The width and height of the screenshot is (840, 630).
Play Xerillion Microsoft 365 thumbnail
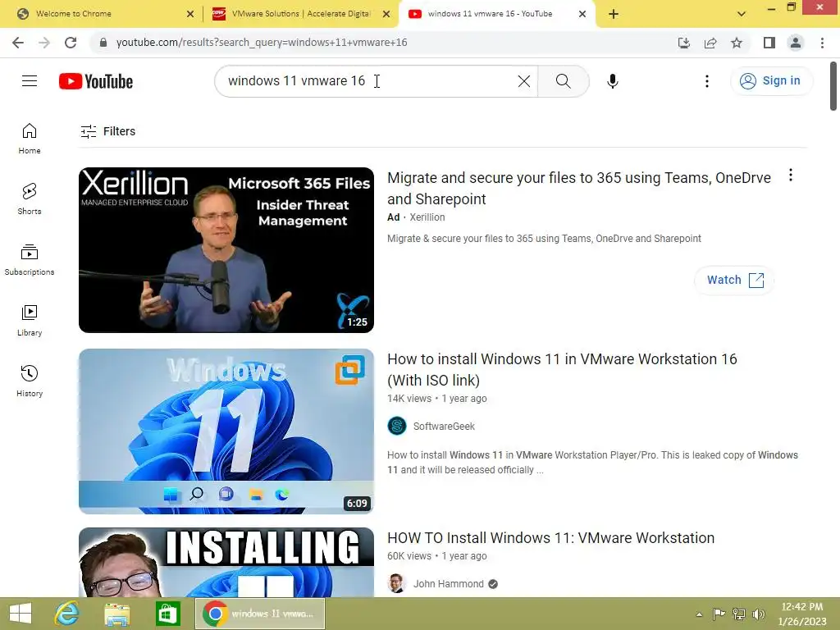point(226,250)
